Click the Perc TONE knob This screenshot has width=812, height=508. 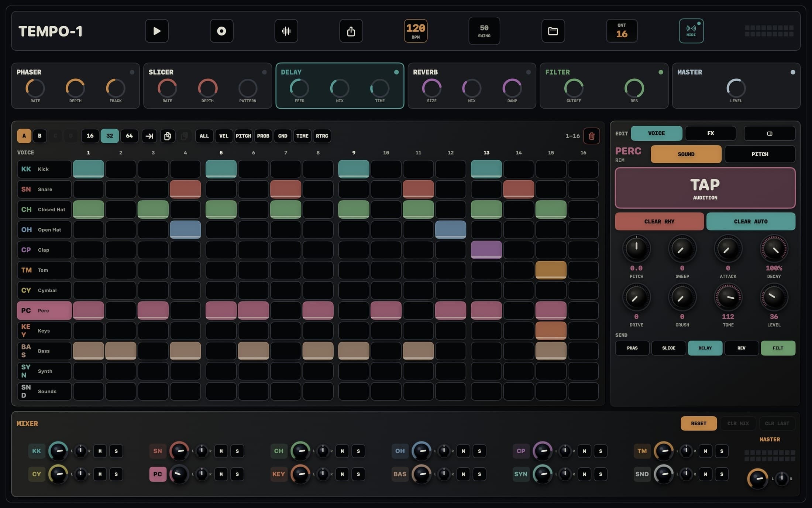click(x=728, y=297)
